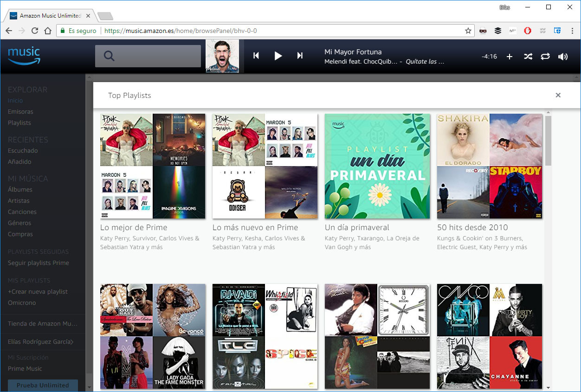Viewport: 581px width, 392px height.
Task: Click the Prueba Unlimited button
Action: click(43, 385)
